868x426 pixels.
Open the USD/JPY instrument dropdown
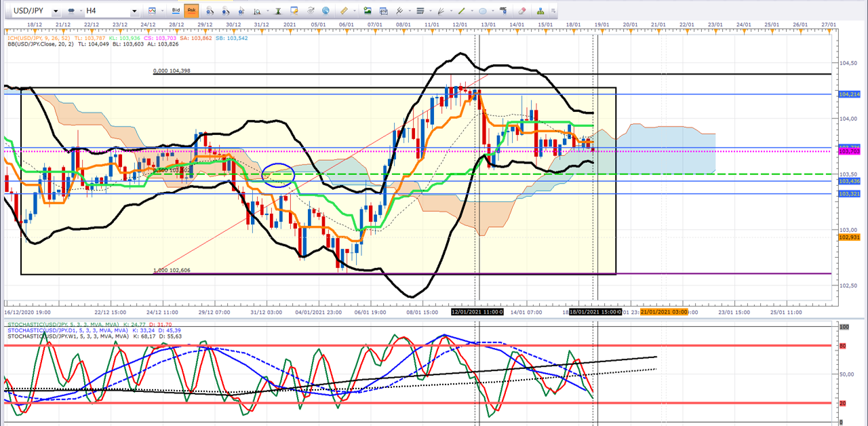[55, 12]
